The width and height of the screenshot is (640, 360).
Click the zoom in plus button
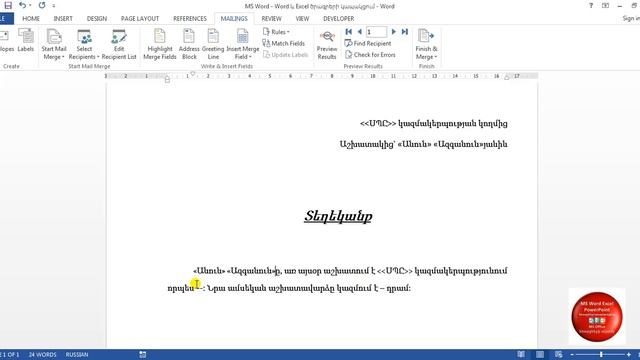(x=629, y=355)
